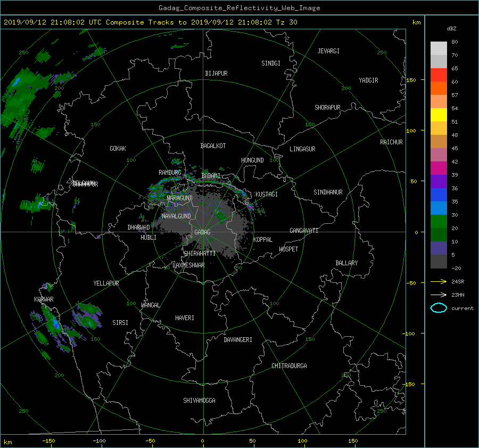Screen dimensions: 479x448
Task: Click the light gray 70-80 dBZ color band
Action: (439, 48)
